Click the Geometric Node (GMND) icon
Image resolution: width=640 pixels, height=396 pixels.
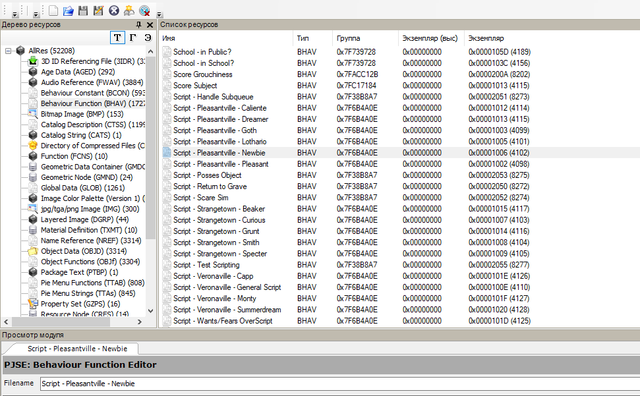pos(33,178)
